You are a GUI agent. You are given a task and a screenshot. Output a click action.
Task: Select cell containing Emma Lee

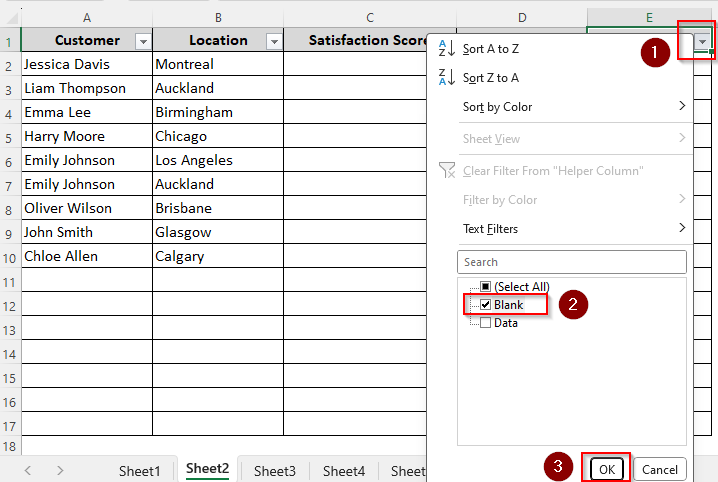click(x=87, y=112)
